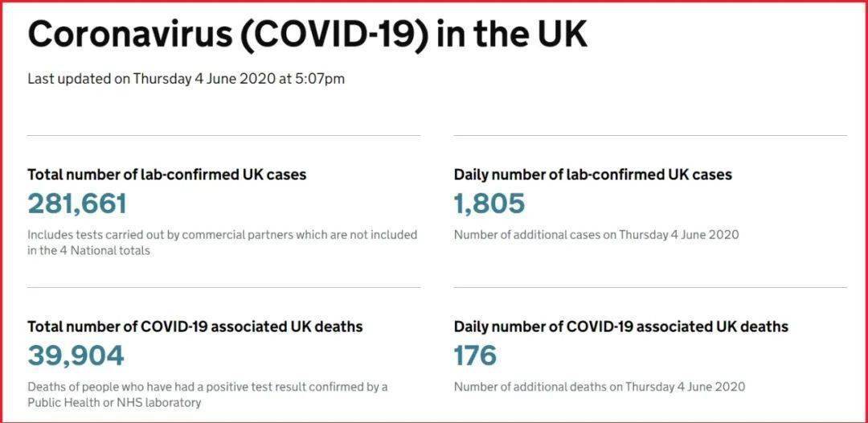
Task: Select the last updated Thursday 4 June timestamp
Action: coord(186,79)
